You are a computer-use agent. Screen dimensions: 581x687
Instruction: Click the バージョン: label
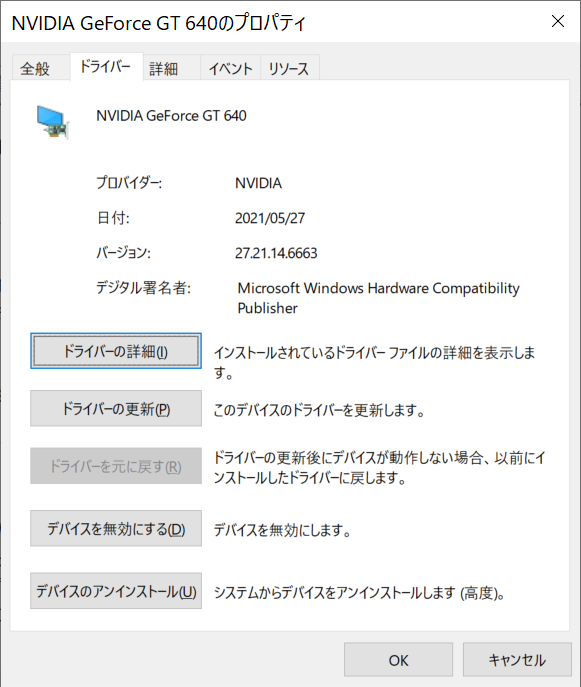pos(123,253)
